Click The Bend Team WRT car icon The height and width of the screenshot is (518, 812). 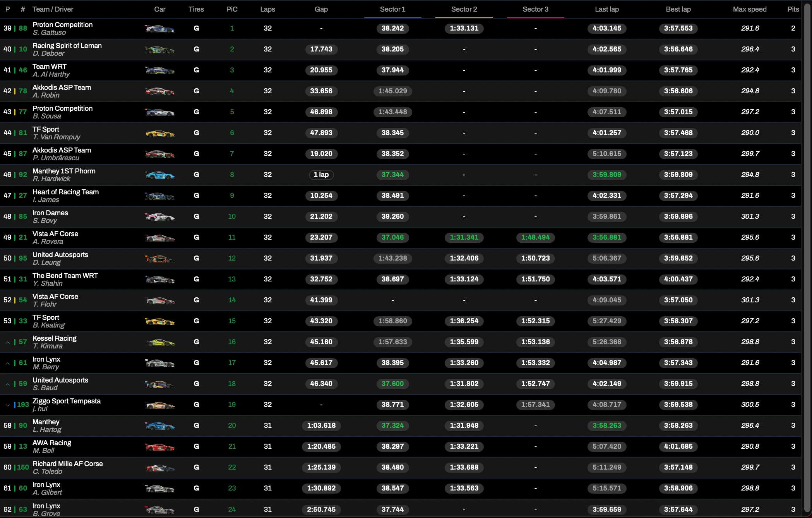[x=159, y=279]
